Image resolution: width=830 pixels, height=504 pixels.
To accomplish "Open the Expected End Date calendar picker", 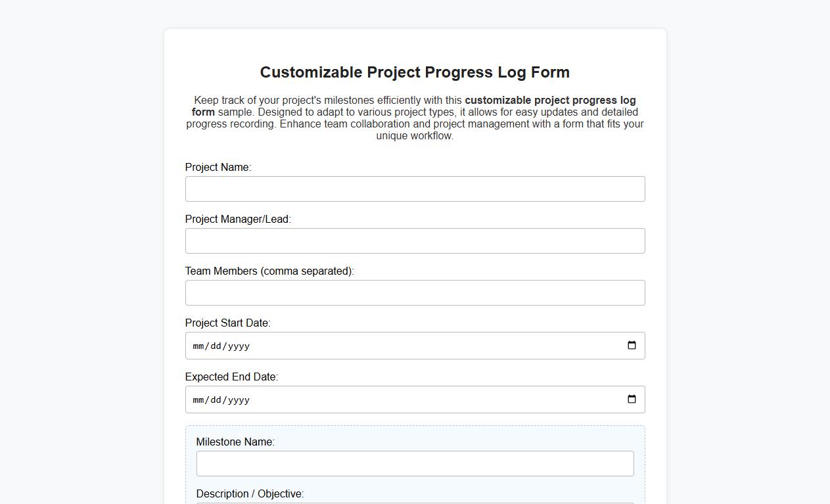I will [632, 398].
